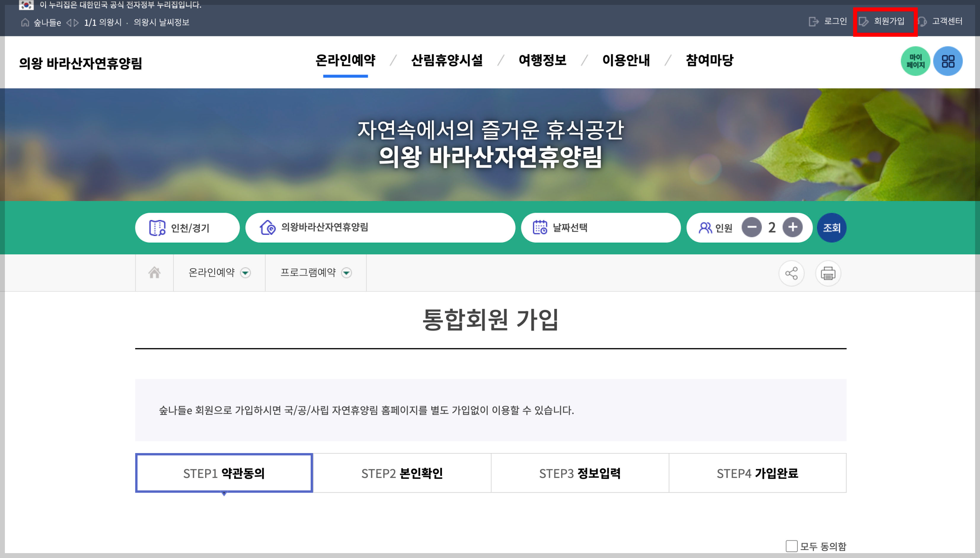
Task: Open the 날짜선택 calendar icon
Action: click(x=540, y=228)
